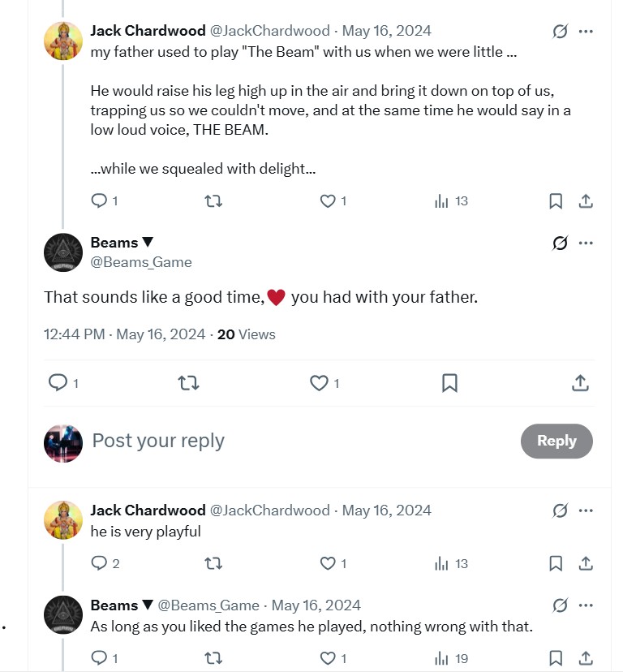Expand more menu on 'As long as you liked' tweet

pyautogui.click(x=586, y=605)
